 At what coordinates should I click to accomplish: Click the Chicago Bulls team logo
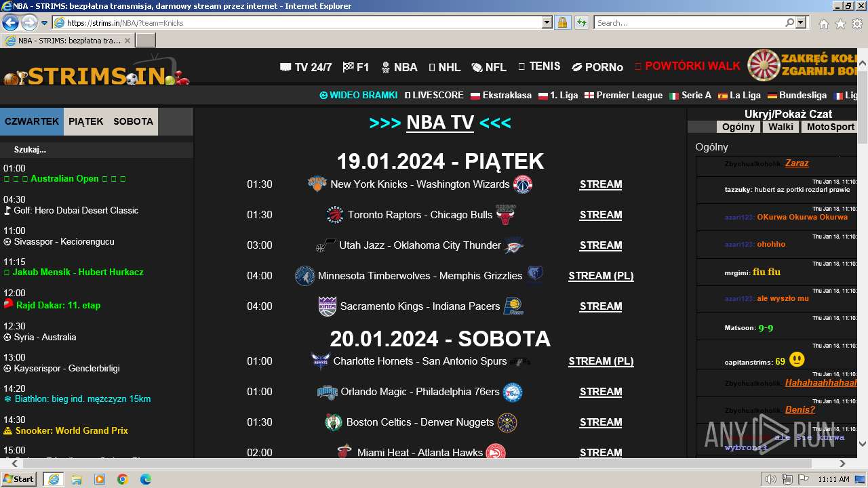(x=505, y=215)
